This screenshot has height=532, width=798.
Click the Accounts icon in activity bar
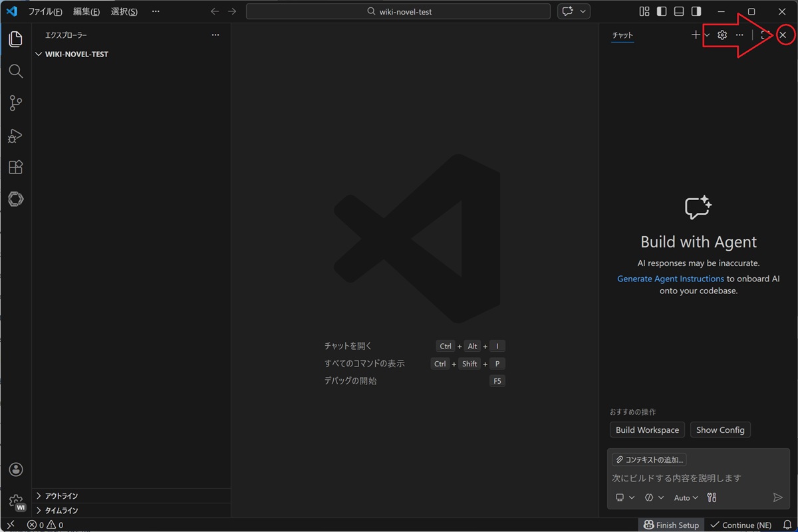(x=16, y=469)
